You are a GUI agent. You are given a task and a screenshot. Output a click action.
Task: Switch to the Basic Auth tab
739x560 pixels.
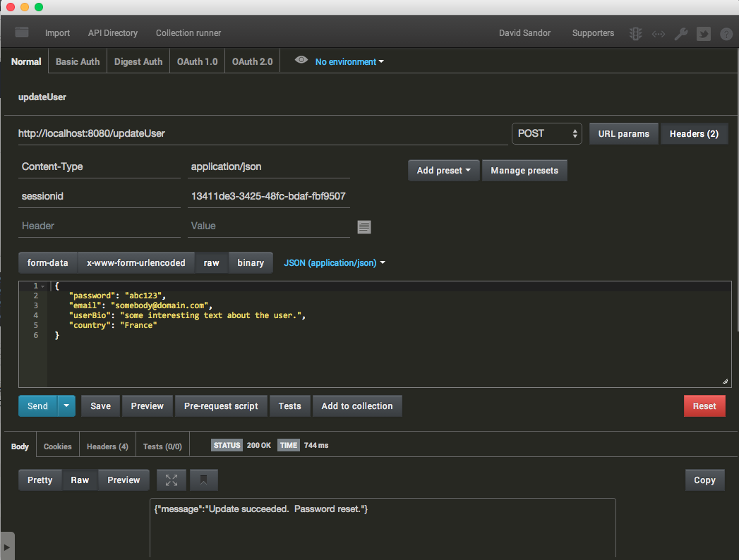pyautogui.click(x=78, y=61)
